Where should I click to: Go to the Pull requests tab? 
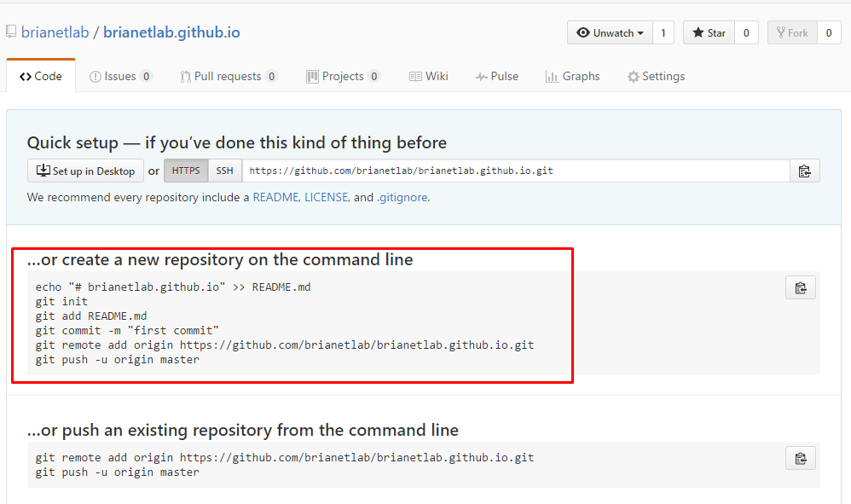(229, 77)
